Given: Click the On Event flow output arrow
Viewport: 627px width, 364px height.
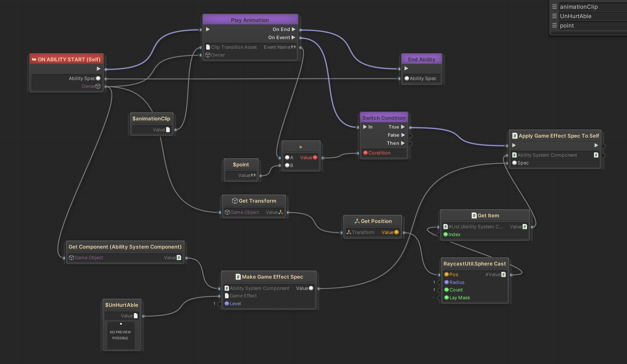Looking at the screenshot, I should 293,37.
